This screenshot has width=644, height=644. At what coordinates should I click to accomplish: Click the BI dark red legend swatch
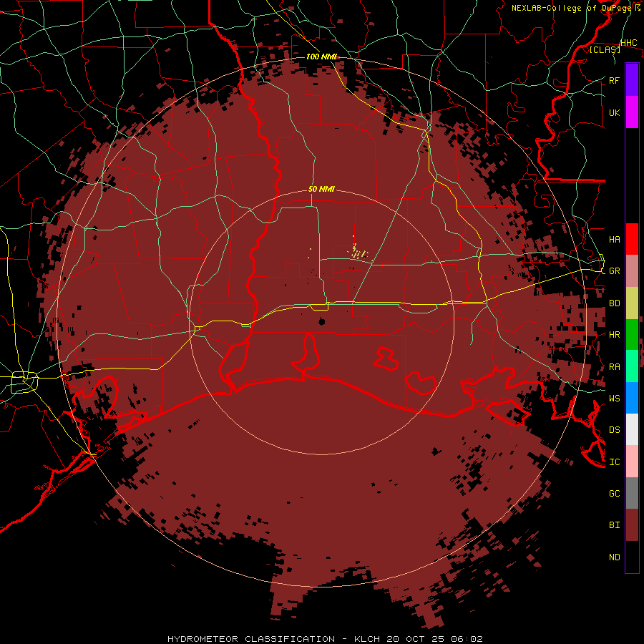(x=632, y=525)
